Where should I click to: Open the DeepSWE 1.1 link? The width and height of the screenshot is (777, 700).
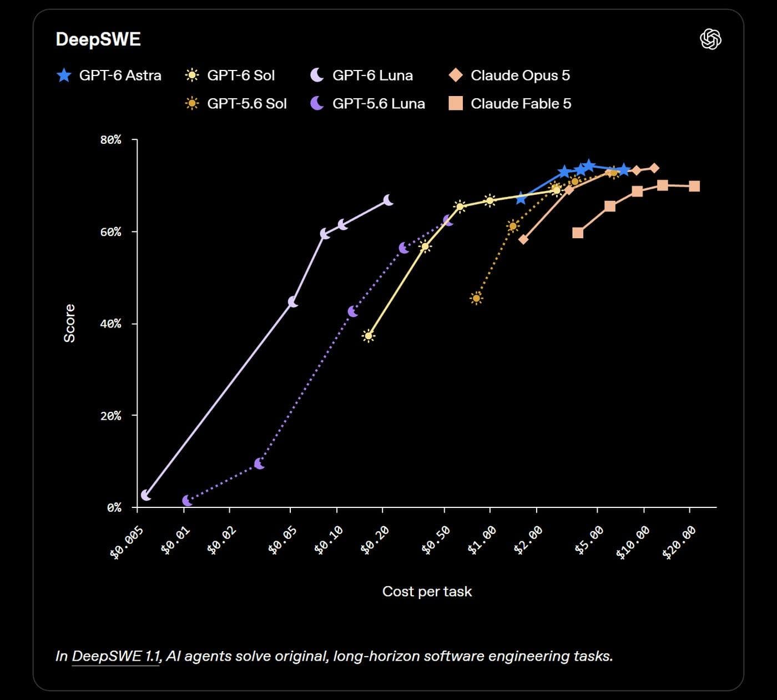116,656
